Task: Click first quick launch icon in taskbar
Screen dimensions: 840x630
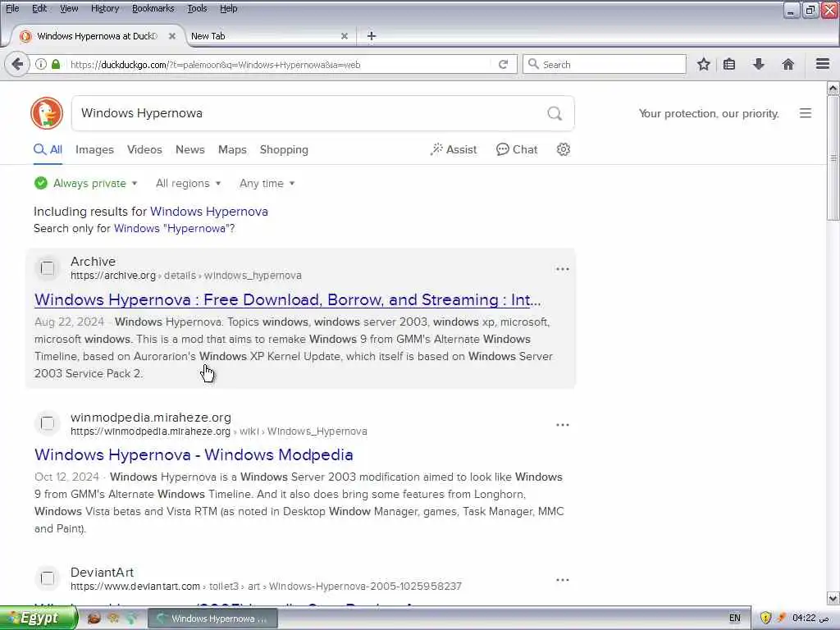Action: [x=94, y=619]
